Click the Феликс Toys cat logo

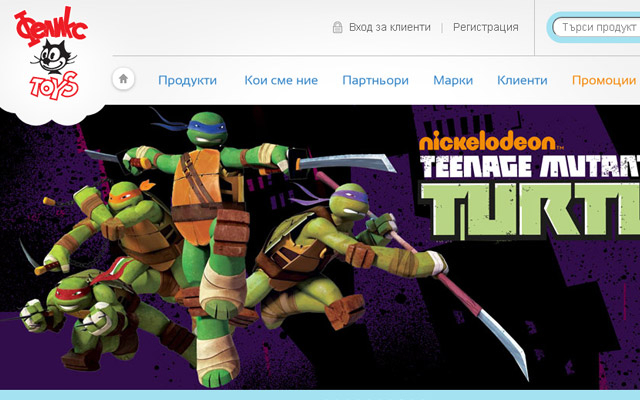[51, 53]
